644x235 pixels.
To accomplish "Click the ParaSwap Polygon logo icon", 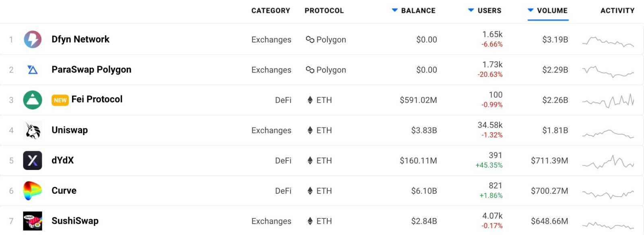I will coord(33,70).
